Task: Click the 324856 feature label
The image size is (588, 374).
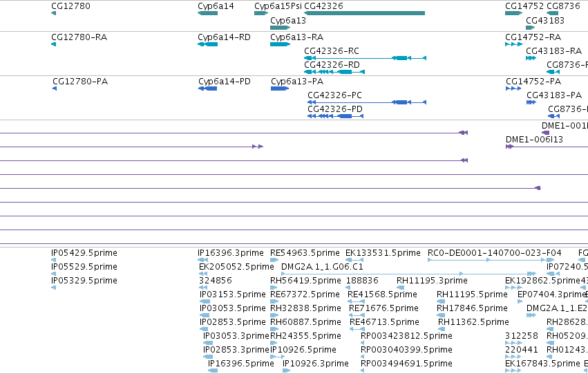Action: click(x=216, y=281)
